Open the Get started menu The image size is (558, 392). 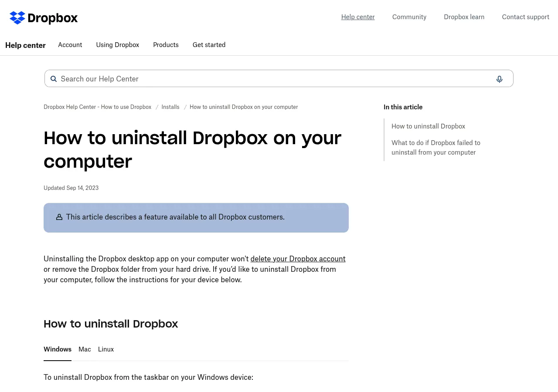coord(209,45)
